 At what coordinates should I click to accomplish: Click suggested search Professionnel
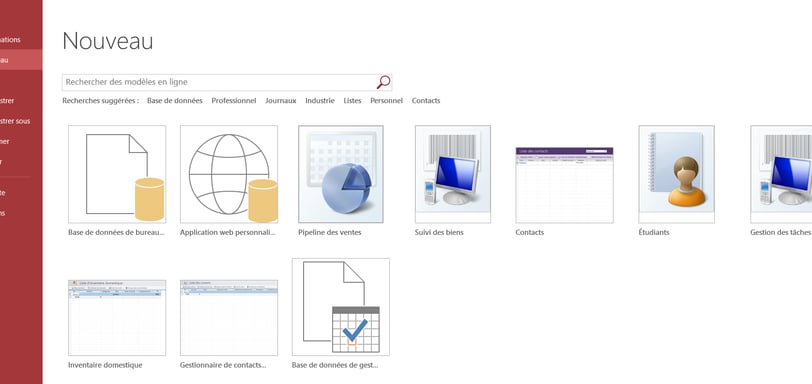point(234,101)
